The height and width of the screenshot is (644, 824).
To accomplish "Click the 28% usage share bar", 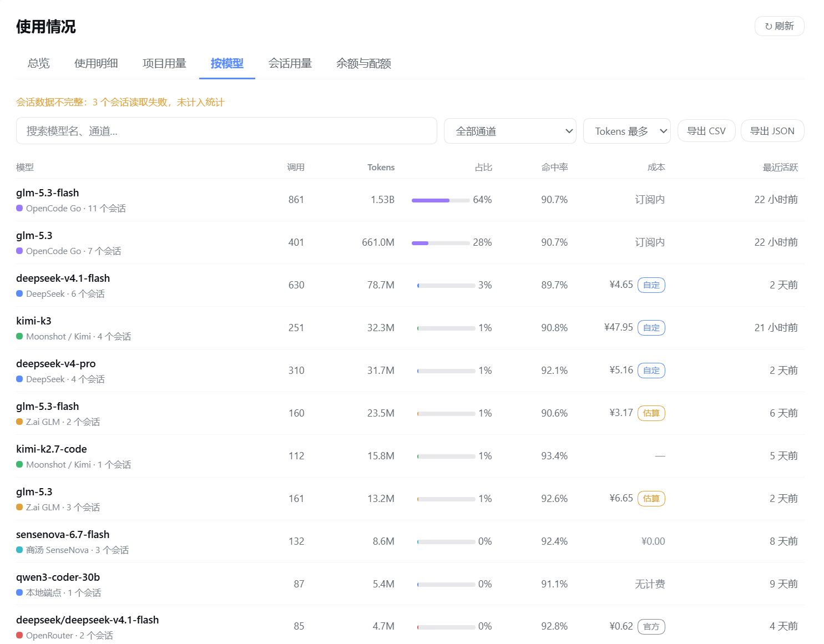I will (x=441, y=243).
